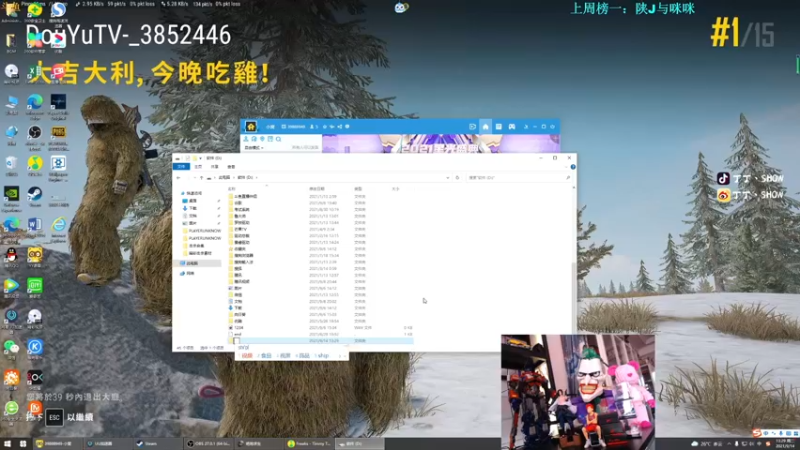Click the Size column header
800x450 pixels.
click(x=395, y=189)
